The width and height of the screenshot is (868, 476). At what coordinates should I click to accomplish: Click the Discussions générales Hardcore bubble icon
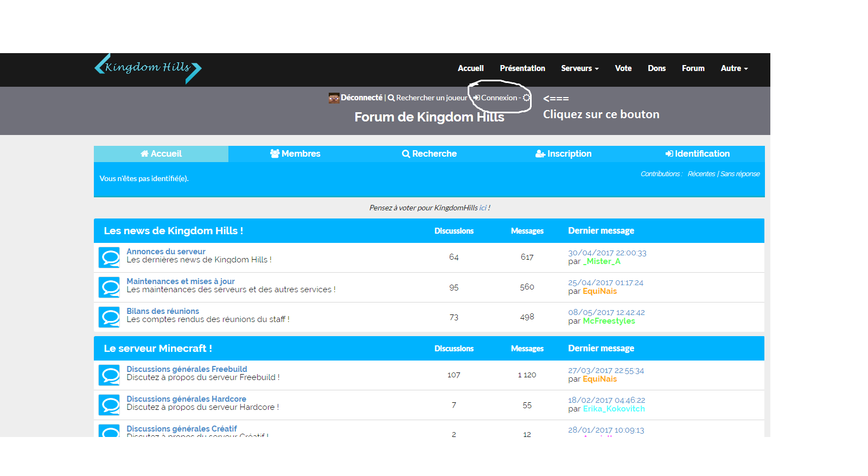tap(109, 404)
